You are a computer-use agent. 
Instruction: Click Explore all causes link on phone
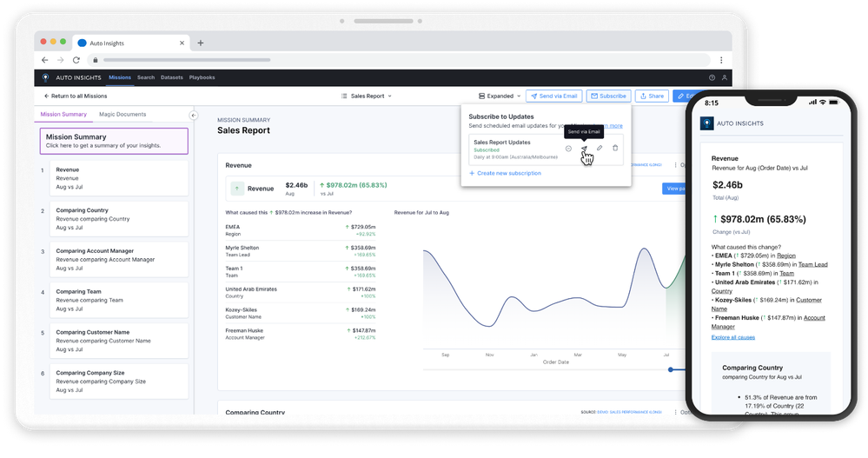click(733, 337)
